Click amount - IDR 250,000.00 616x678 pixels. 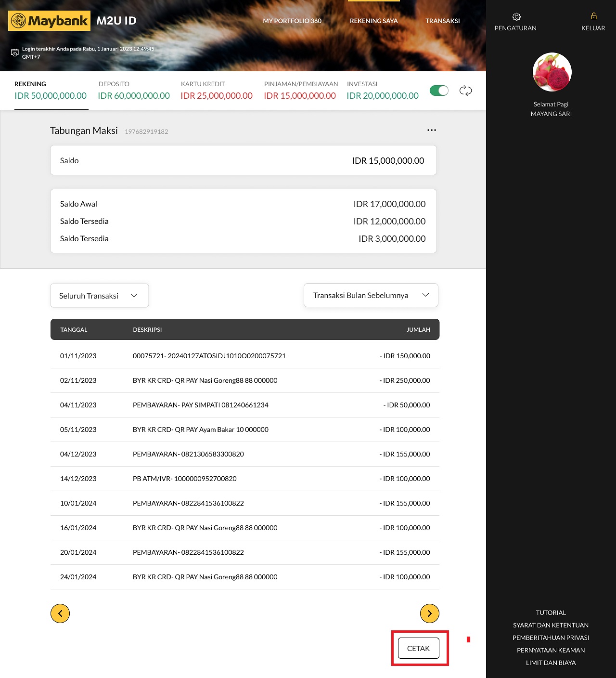pyautogui.click(x=405, y=380)
